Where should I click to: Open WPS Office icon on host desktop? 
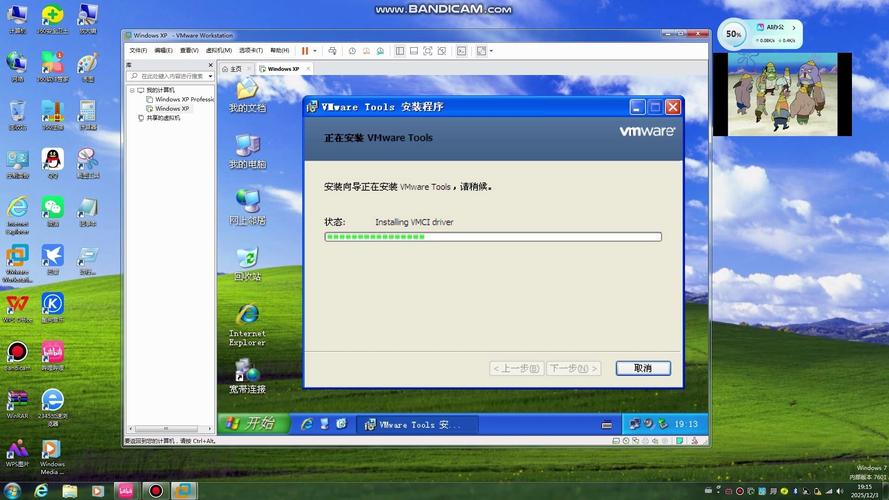tap(17, 308)
